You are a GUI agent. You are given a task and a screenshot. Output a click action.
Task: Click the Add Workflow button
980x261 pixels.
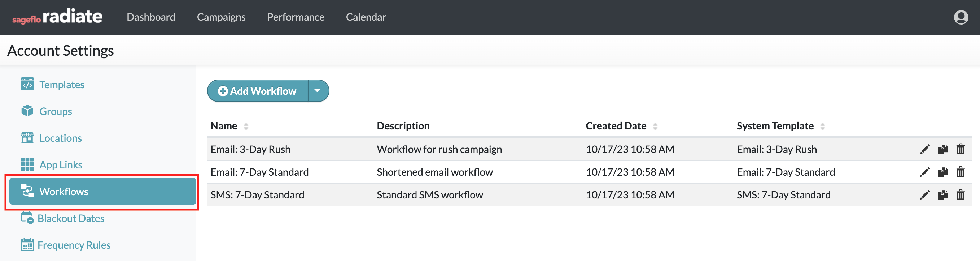click(x=257, y=91)
